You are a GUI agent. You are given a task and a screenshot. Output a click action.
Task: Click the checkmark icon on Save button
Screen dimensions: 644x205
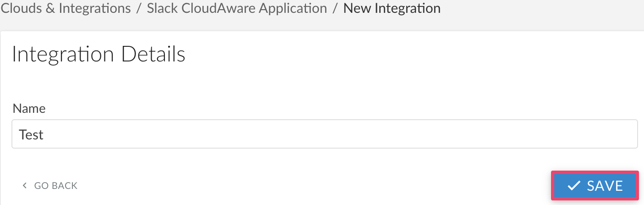click(574, 186)
